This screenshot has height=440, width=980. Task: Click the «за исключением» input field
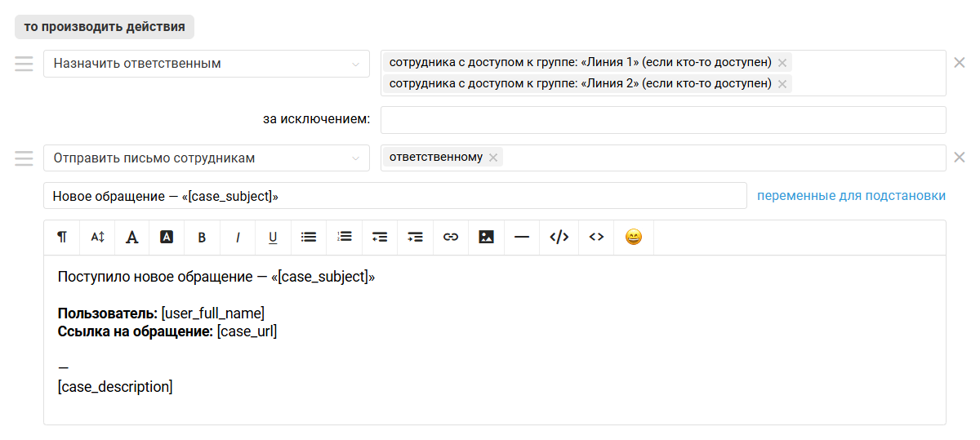pos(663,120)
